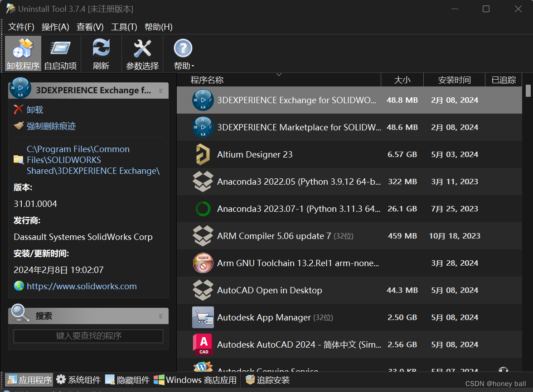Select the Altium Designer 23 entry
The width and height of the screenshot is (533, 392).
tap(349, 154)
